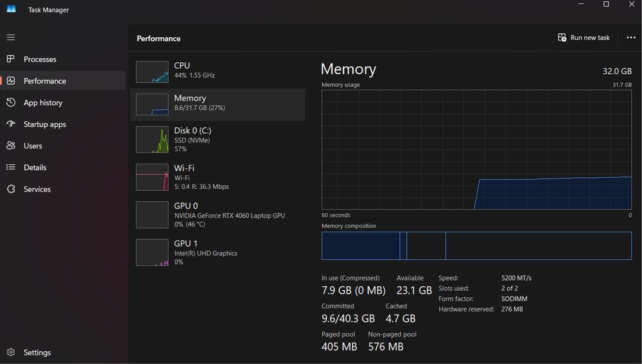
Task: Open Disk 0 (C:) performance view
Action: 218,139
